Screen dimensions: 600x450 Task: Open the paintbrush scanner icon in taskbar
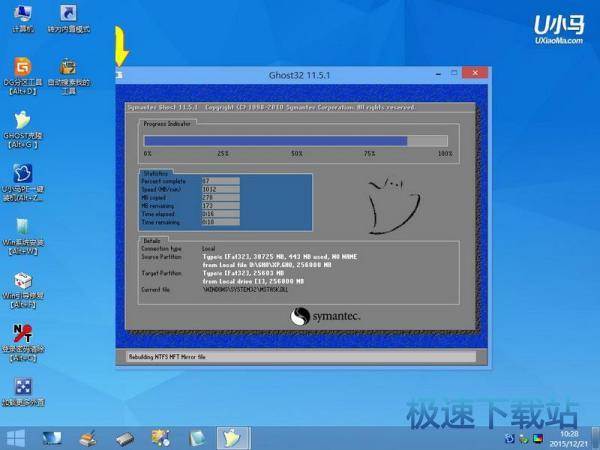(88, 439)
